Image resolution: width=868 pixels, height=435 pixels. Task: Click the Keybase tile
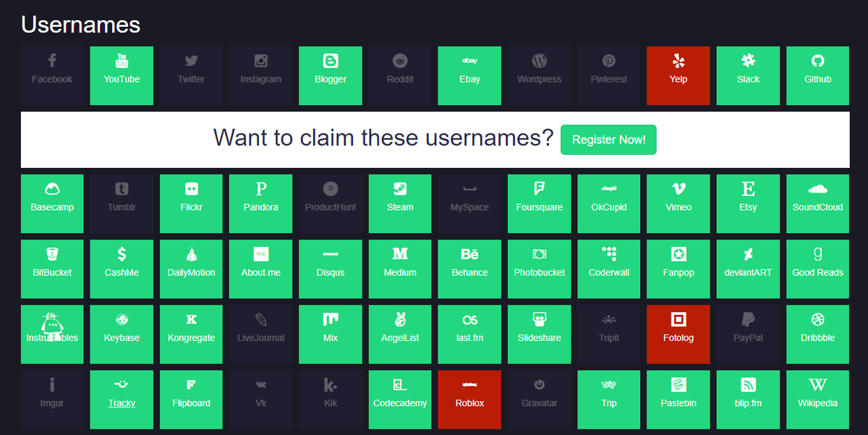122,334
